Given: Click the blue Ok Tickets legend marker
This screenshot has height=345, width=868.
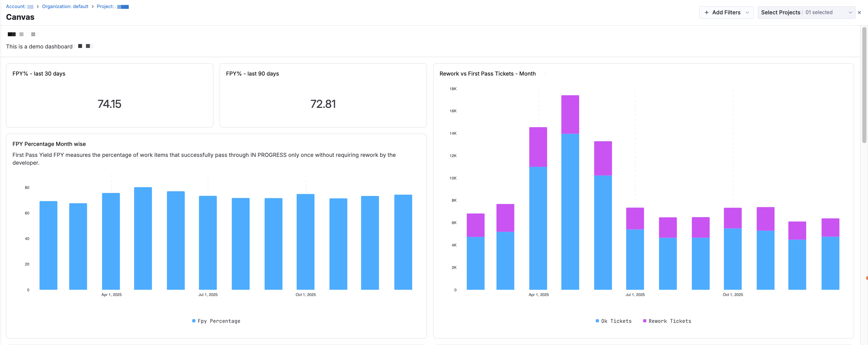Looking at the screenshot, I should coord(597,321).
